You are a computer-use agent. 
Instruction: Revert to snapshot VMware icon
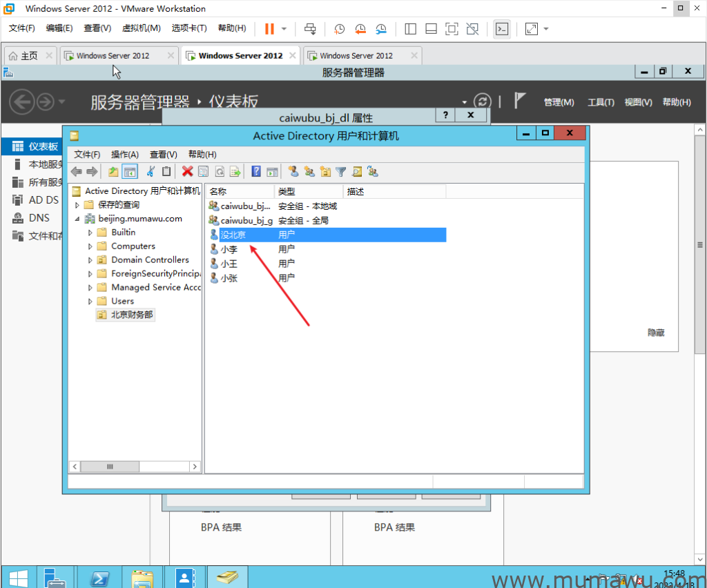point(360,29)
